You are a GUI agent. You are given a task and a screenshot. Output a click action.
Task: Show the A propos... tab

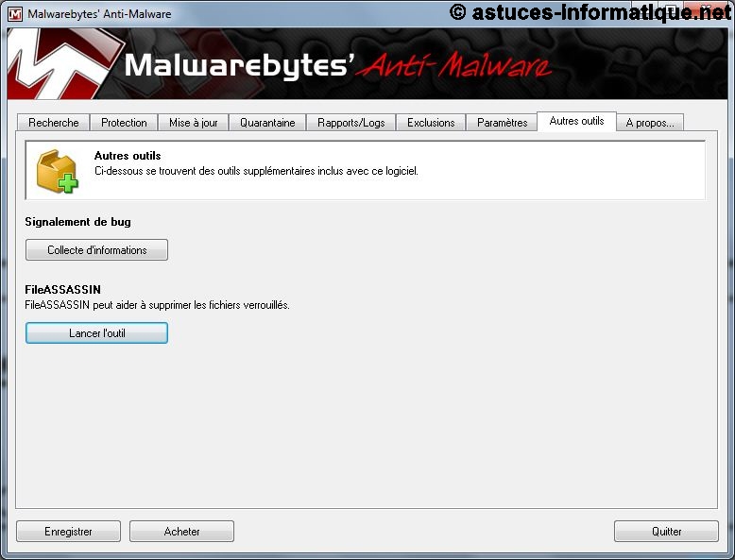[649, 123]
